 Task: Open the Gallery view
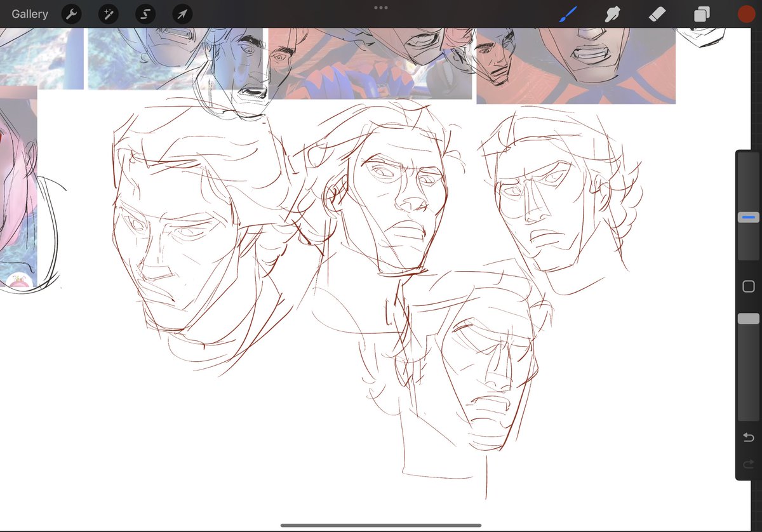[x=30, y=14]
